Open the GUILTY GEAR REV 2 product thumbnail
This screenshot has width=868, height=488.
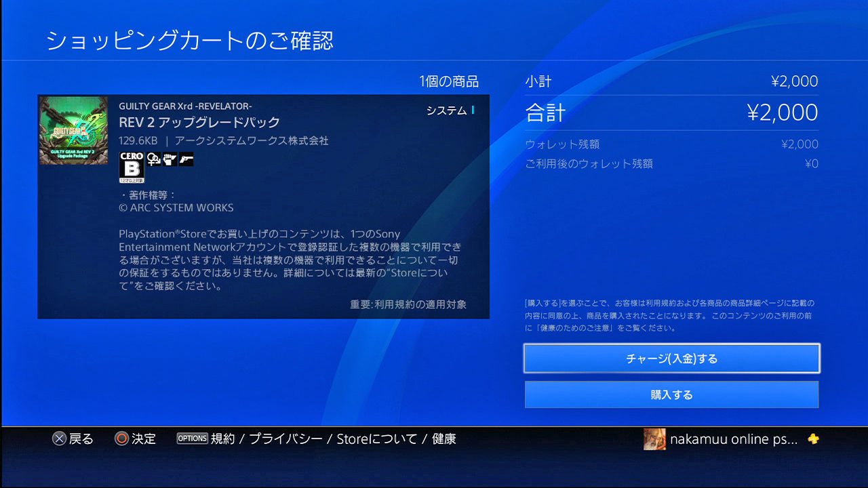pos(73,130)
